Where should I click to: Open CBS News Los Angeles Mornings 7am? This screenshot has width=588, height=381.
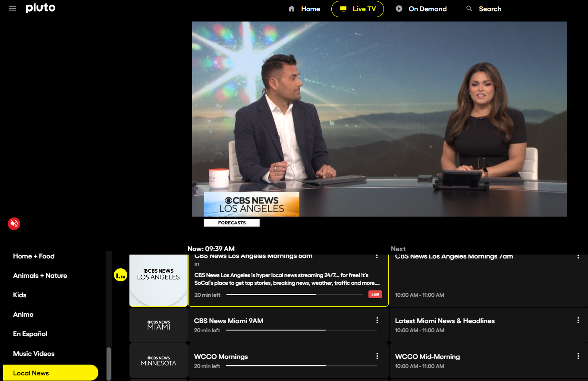(x=489, y=280)
